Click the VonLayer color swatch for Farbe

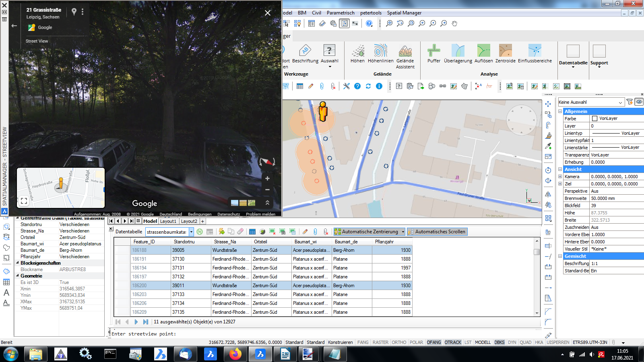(x=594, y=118)
